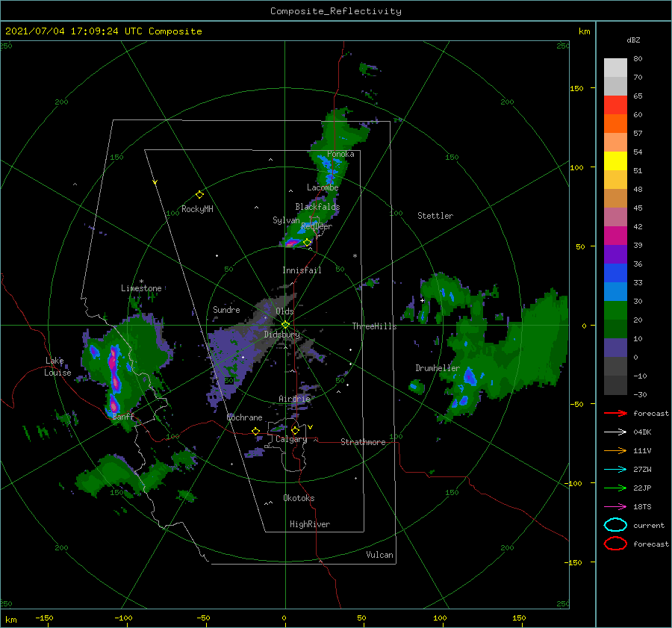Select the purple 39–36 dBZ swatch
Screen dimensions: 672x628
[615, 254]
